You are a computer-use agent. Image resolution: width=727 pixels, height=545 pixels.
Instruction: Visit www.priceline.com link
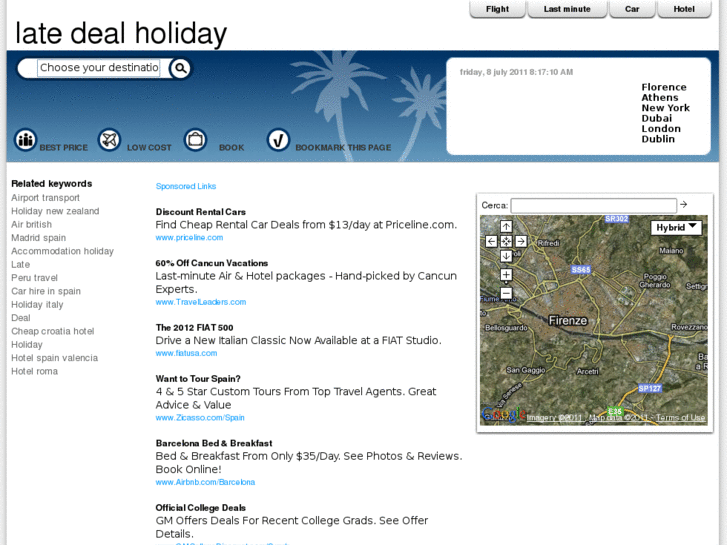click(189, 237)
